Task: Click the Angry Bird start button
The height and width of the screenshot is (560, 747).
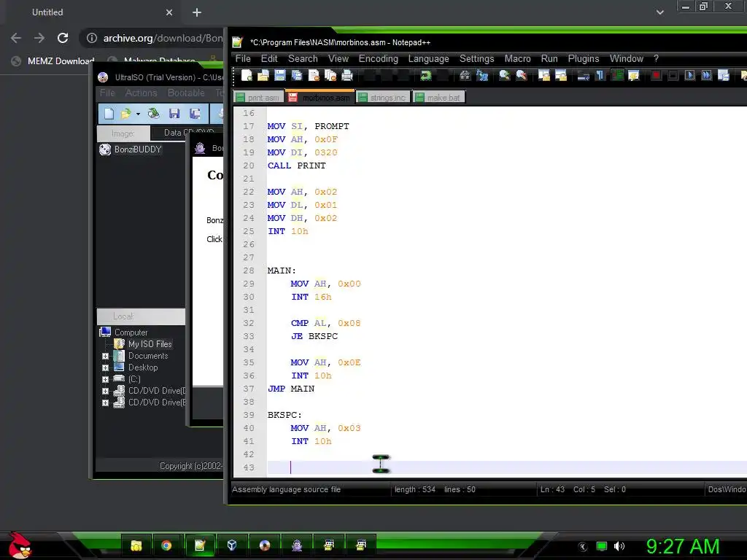Action: tap(19, 545)
